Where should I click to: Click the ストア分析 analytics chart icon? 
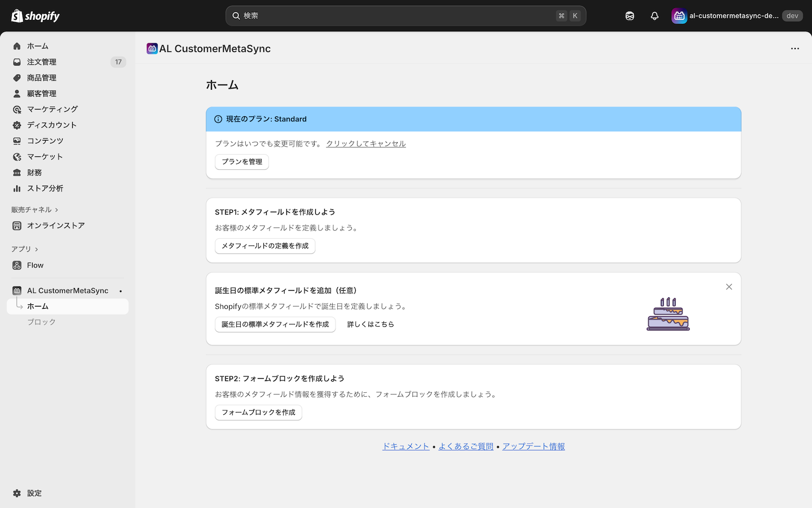tap(17, 189)
